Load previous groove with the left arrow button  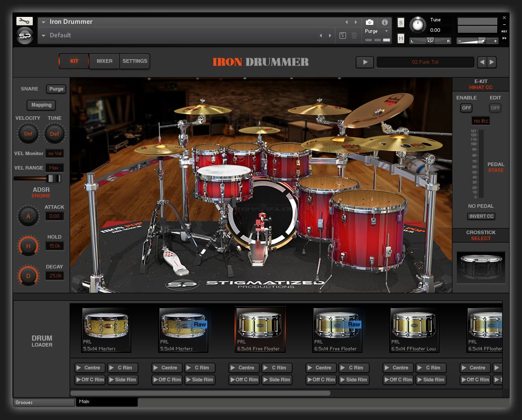(x=482, y=62)
